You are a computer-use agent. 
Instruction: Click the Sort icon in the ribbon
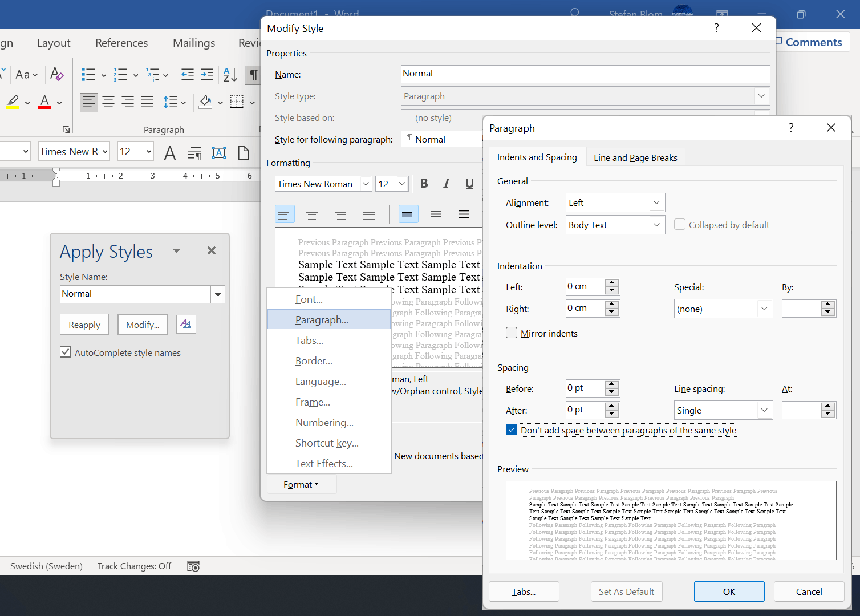tap(230, 74)
